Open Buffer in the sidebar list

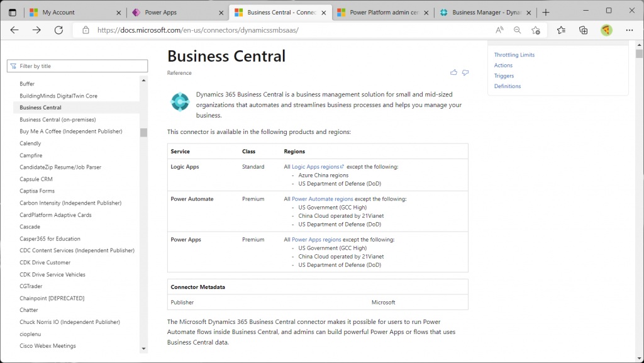pos(27,84)
